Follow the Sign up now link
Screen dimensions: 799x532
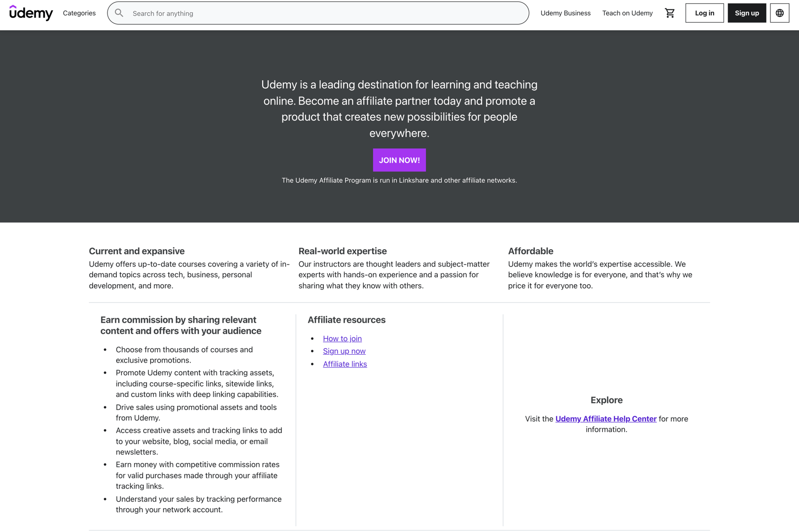(x=344, y=351)
